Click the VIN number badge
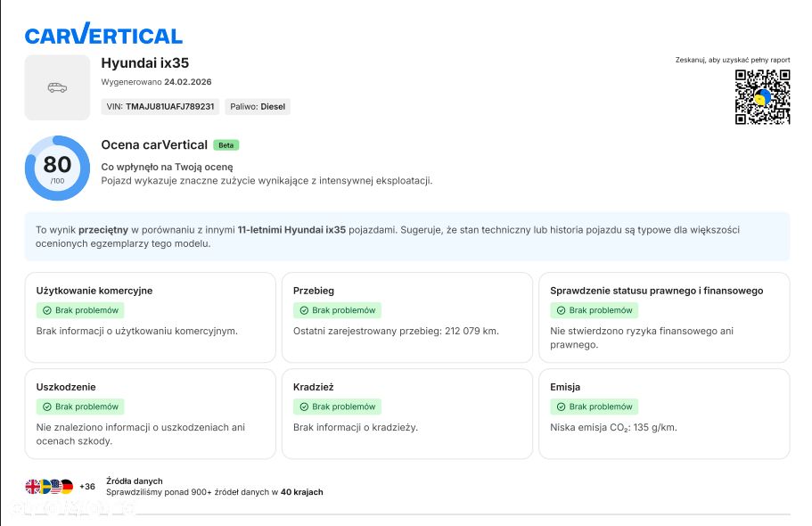Viewport: 812px width, 526px height. pos(160,107)
